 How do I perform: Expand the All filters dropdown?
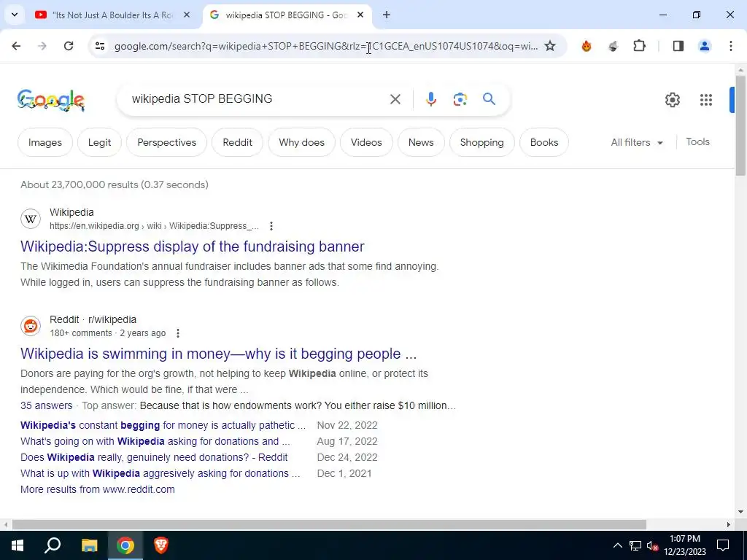(636, 142)
